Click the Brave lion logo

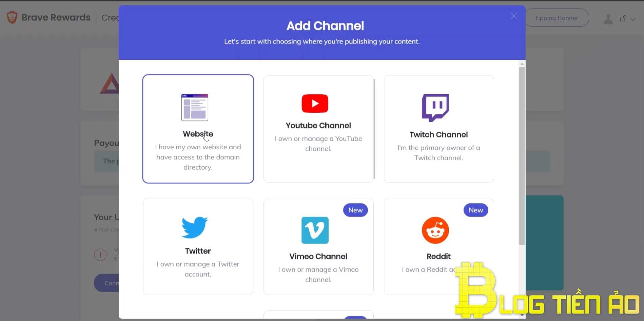point(12,17)
